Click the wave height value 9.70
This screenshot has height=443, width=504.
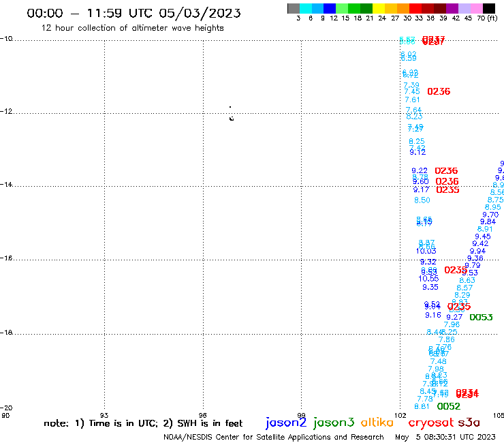490,215
